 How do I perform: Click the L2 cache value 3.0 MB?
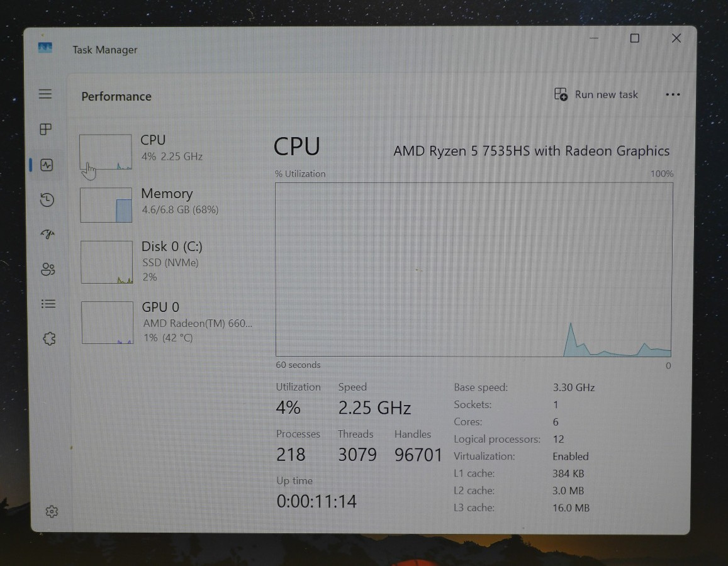(x=568, y=491)
